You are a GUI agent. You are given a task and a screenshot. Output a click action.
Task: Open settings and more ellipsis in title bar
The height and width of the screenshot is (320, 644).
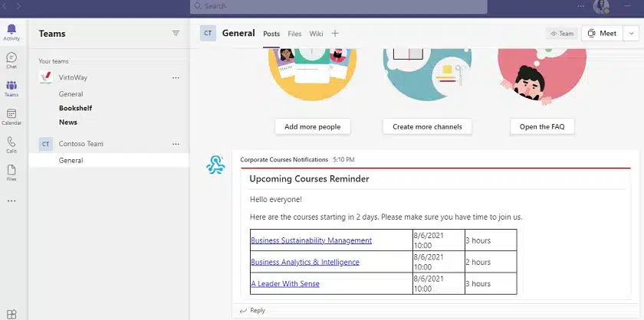[x=581, y=6]
